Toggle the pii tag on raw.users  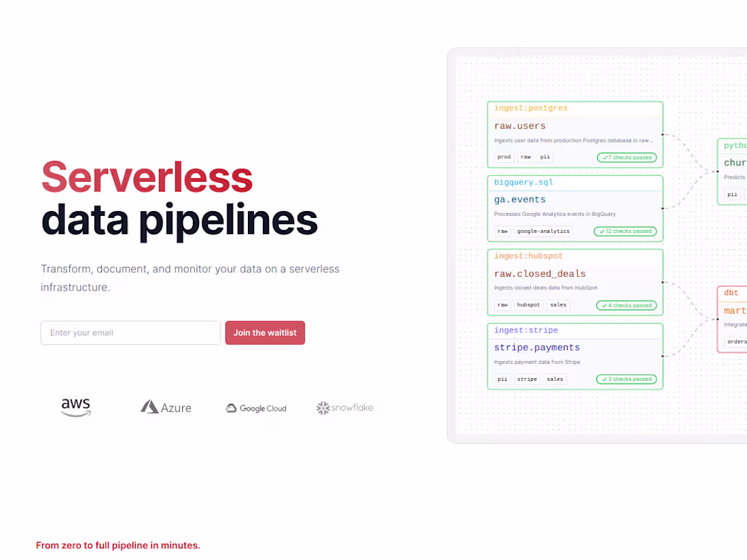[545, 157]
